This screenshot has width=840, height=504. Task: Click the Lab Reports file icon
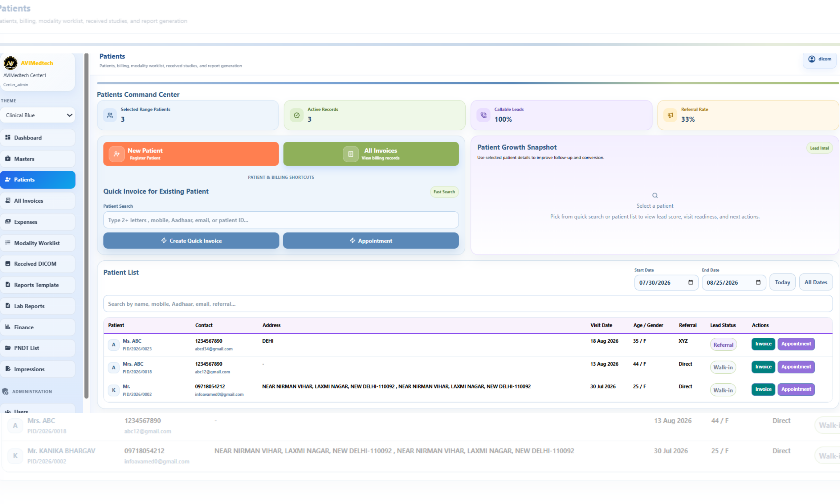point(8,306)
